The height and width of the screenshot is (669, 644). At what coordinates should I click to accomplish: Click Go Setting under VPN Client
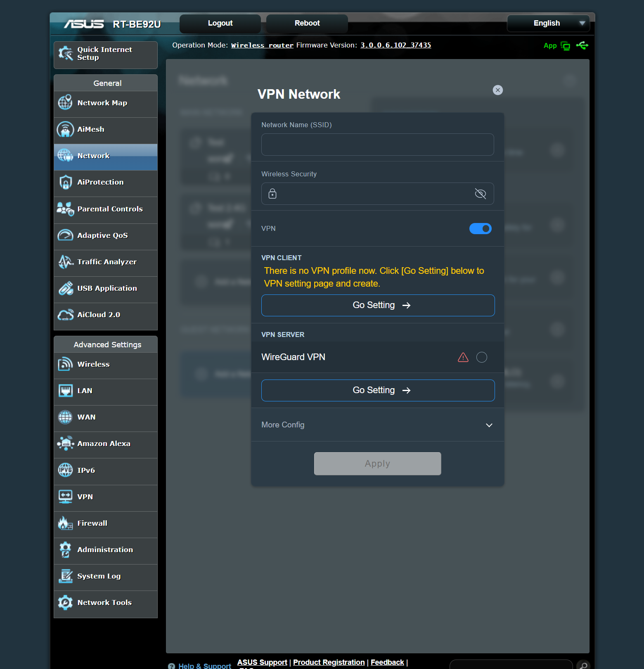tap(378, 305)
